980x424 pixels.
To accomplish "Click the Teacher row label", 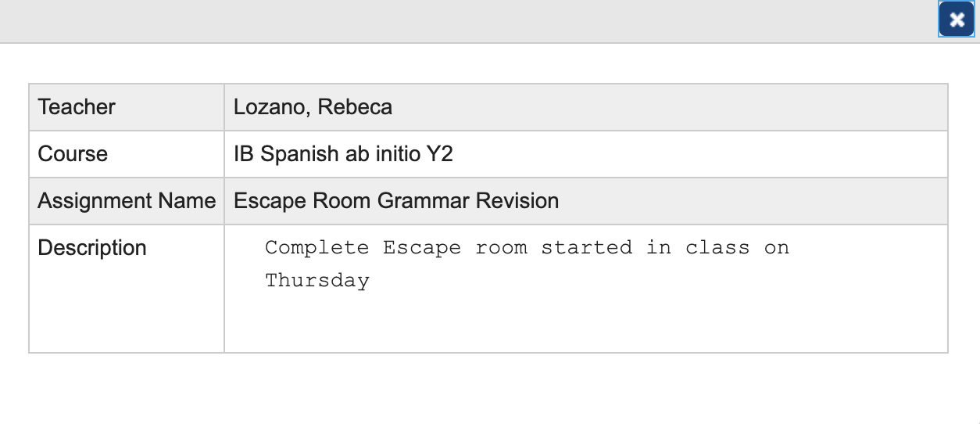I will click(x=77, y=107).
